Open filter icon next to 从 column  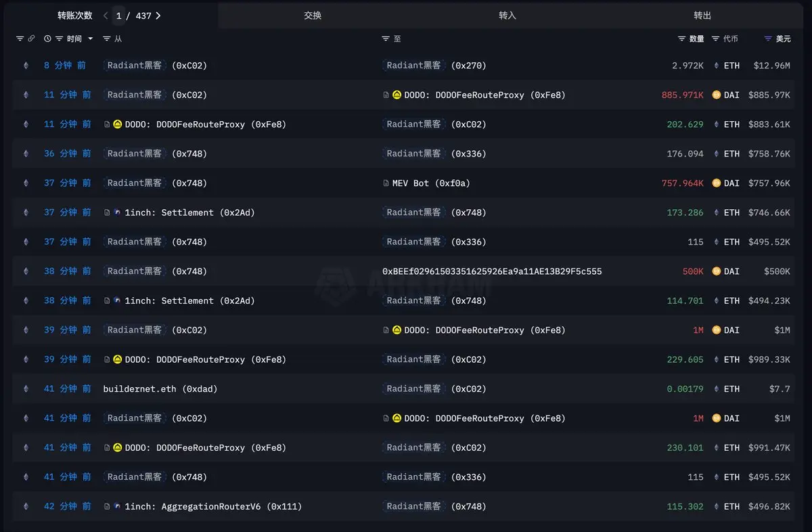click(x=107, y=39)
